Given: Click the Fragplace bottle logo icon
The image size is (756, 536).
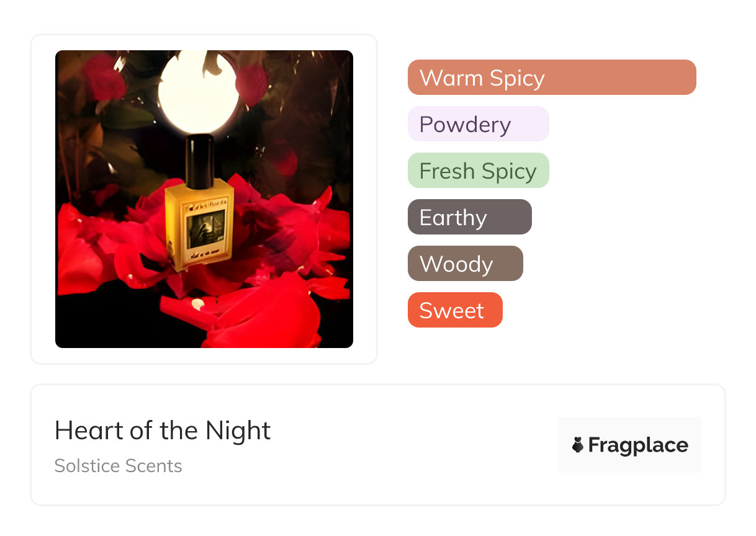Looking at the screenshot, I should tap(578, 445).
